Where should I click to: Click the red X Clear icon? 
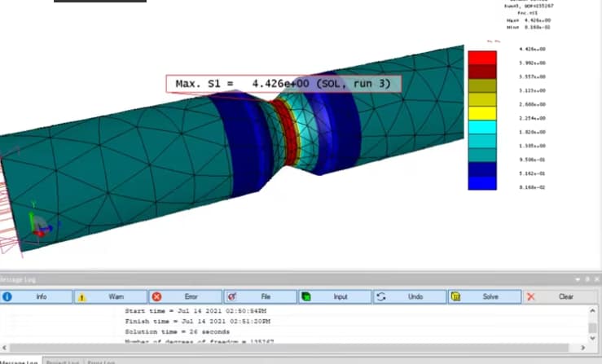point(531,297)
